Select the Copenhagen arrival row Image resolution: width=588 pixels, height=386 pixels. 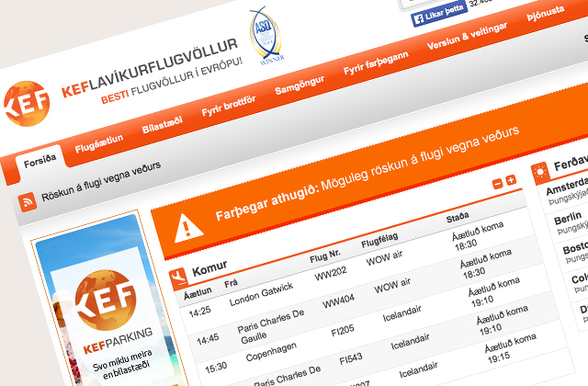pos(271,351)
